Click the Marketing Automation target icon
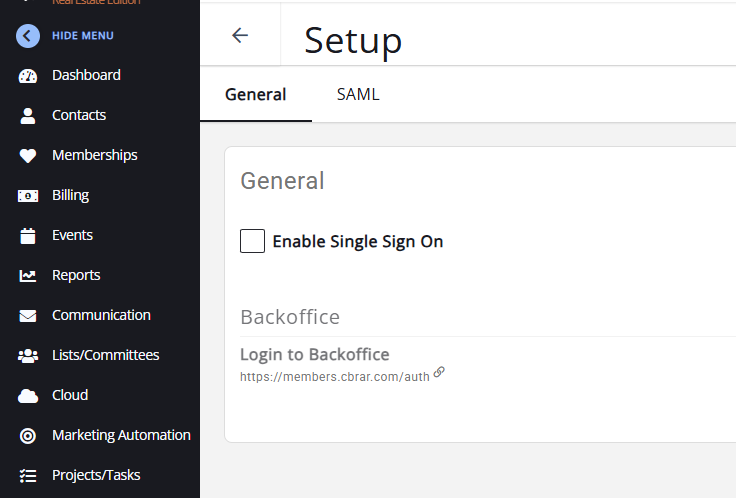 click(x=28, y=435)
